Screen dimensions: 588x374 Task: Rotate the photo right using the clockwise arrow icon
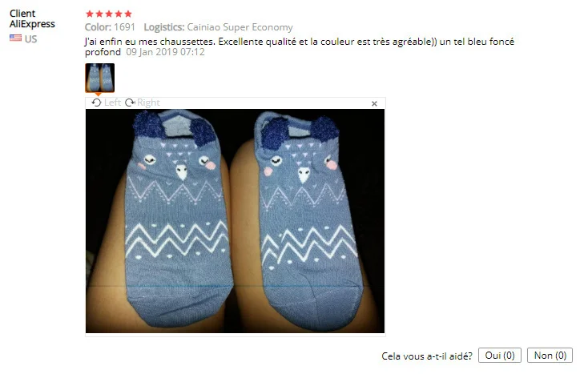point(130,103)
